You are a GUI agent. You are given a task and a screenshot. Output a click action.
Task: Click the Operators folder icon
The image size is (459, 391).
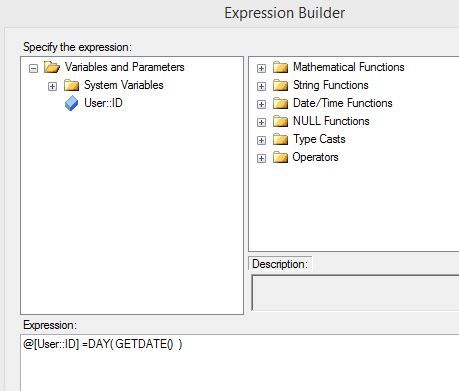pos(280,157)
